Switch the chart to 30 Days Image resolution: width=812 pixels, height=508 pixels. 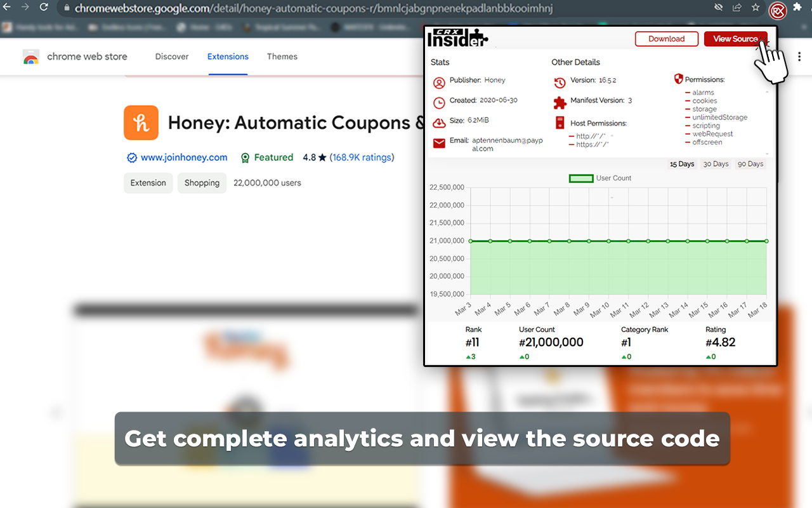coord(716,164)
